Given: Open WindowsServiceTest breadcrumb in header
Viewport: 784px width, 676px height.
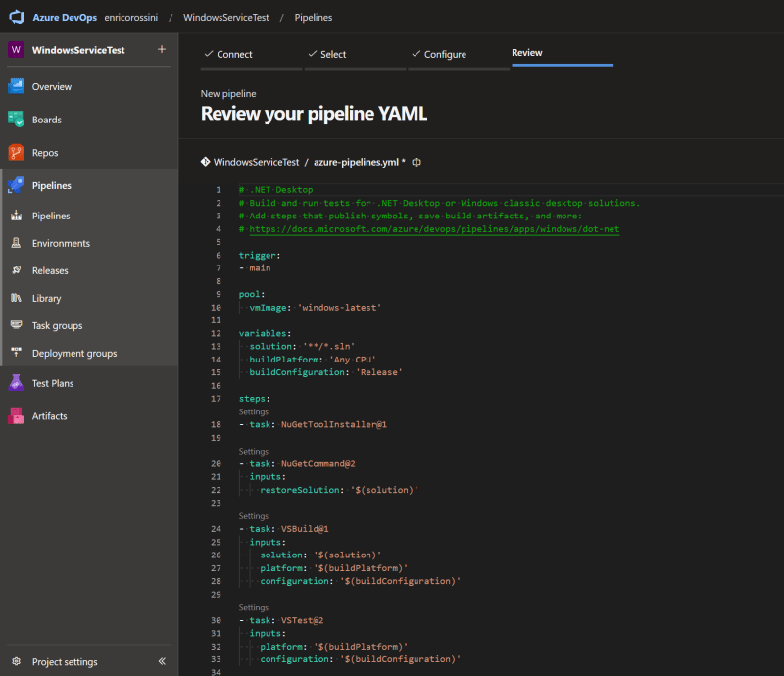Looking at the screenshot, I should pos(226,17).
